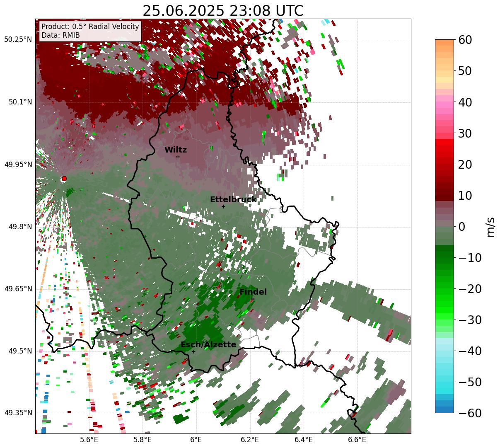The width and height of the screenshot is (500, 448).
Task: Click the 49.65°N latitude label
Action: pos(18,289)
